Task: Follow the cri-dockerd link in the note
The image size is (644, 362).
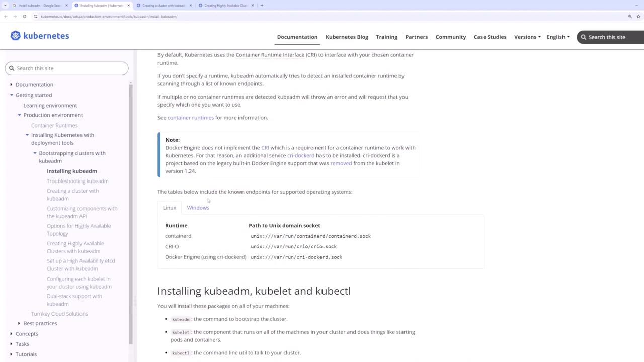Action: pos(301,155)
